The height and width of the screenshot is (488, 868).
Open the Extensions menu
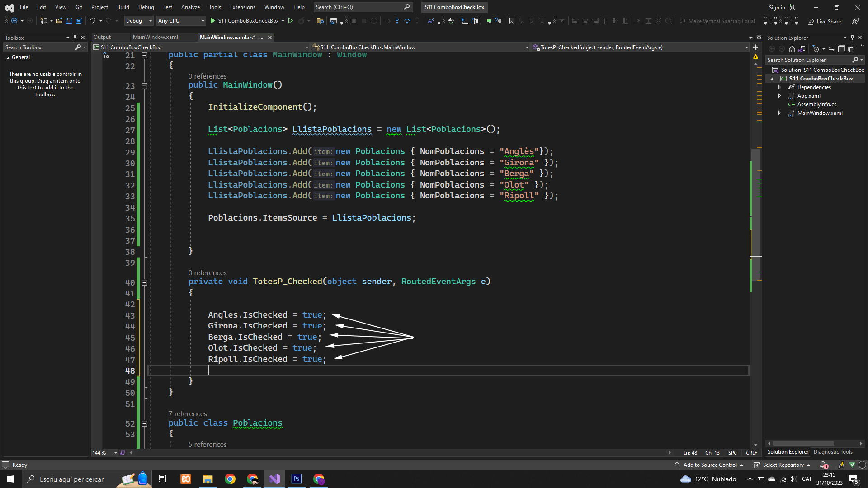pos(242,7)
